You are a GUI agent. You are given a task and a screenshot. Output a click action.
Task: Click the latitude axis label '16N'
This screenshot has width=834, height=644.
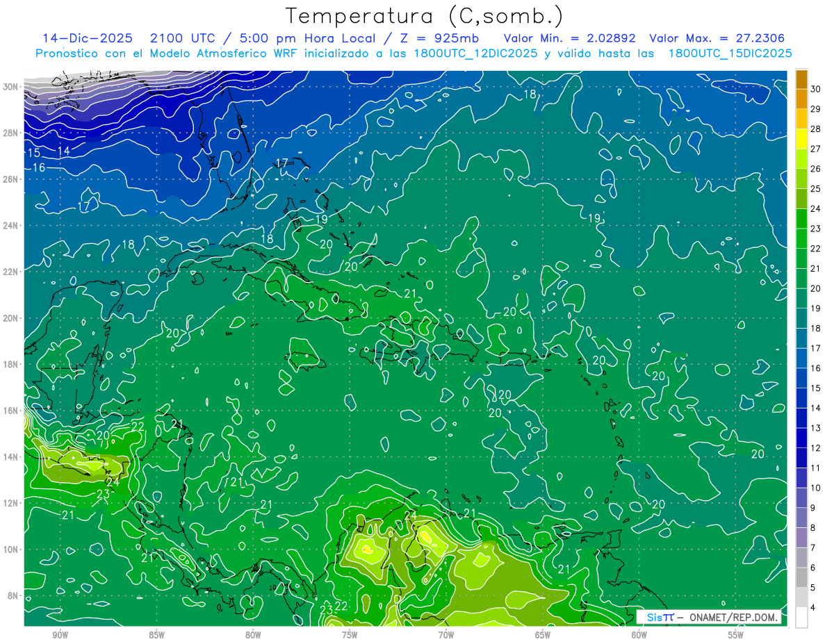pyautogui.click(x=11, y=411)
